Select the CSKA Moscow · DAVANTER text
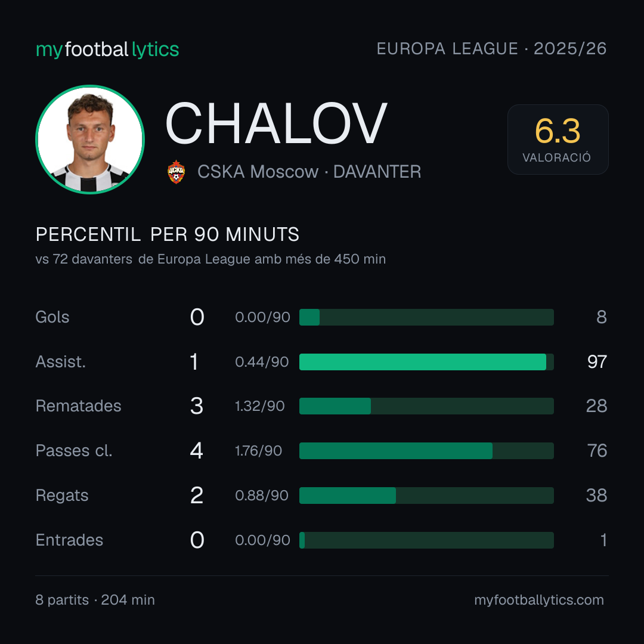 pos(309,172)
